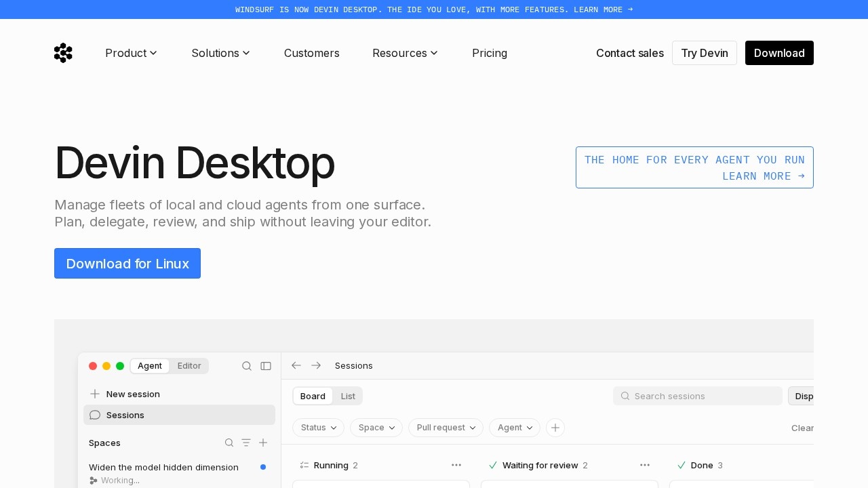Screen dimensions: 868x488
Task: Click Contact sales
Action: pos(630,53)
